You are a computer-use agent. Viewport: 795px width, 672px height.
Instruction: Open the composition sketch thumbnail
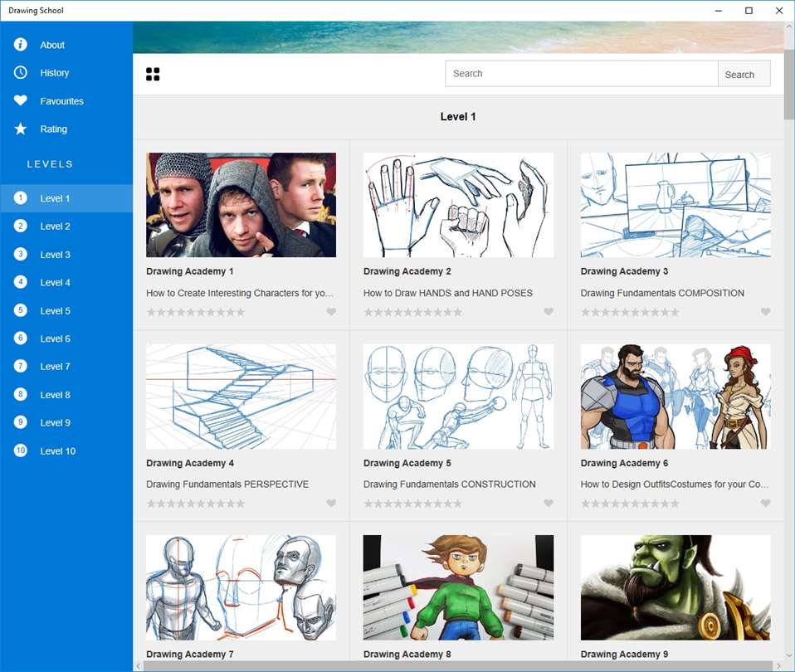676,205
